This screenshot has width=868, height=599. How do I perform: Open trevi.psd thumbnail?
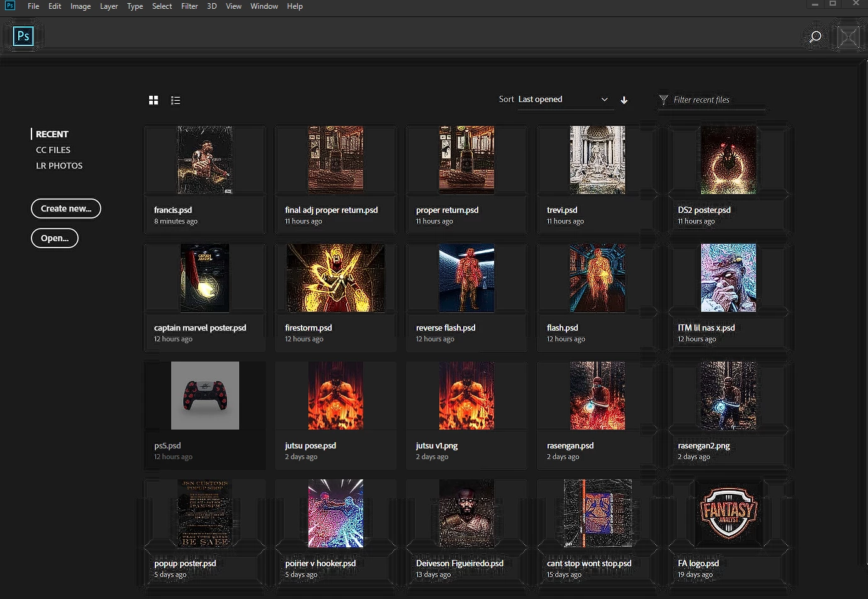[597, 160]
